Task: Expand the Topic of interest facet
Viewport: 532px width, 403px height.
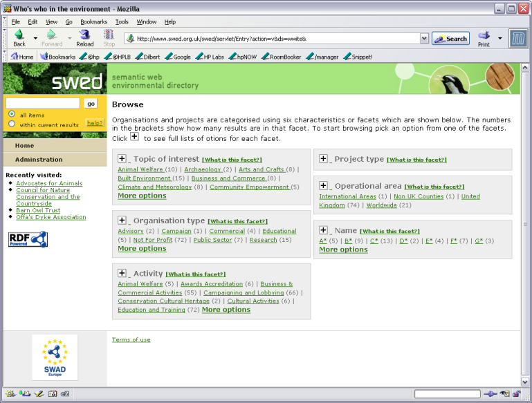Action: coord(122,159)
